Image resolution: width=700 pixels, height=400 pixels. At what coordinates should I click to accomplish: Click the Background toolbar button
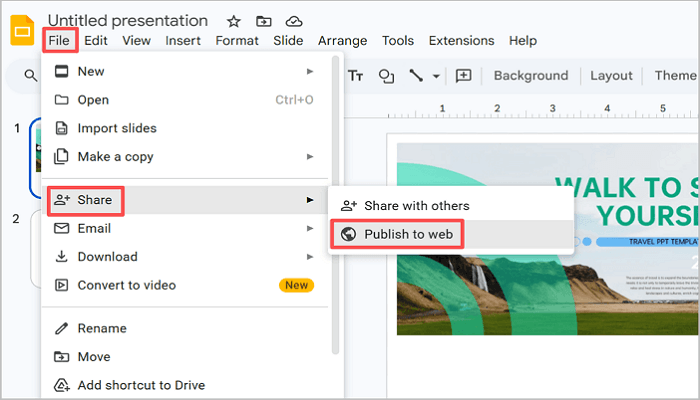click(x=531, y=75)
